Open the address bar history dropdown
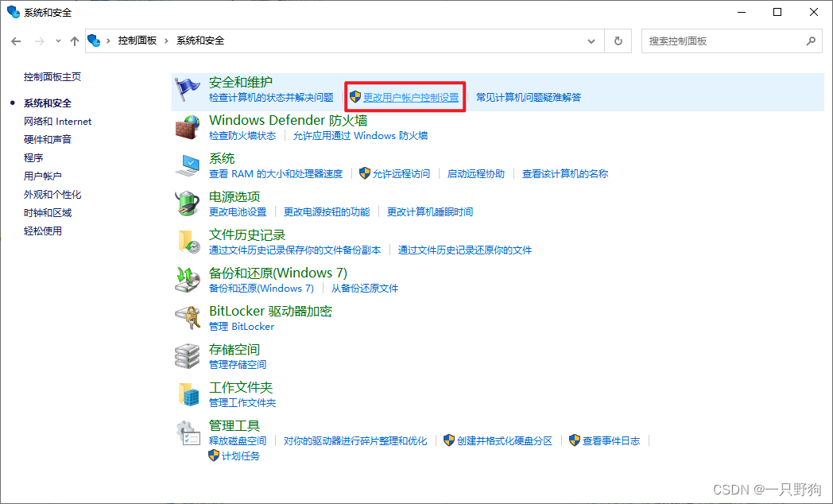The width and height of the screenshot is (833, 504). [x=591, y=41]
